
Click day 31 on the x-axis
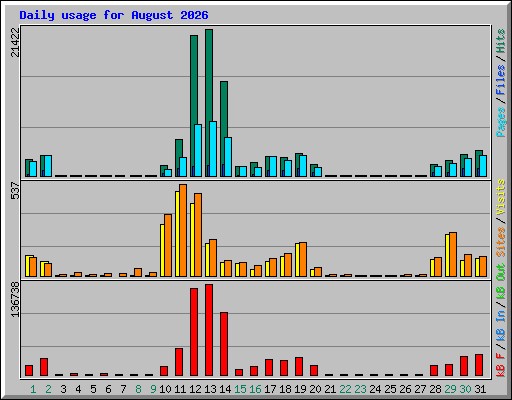pos(480,389)
